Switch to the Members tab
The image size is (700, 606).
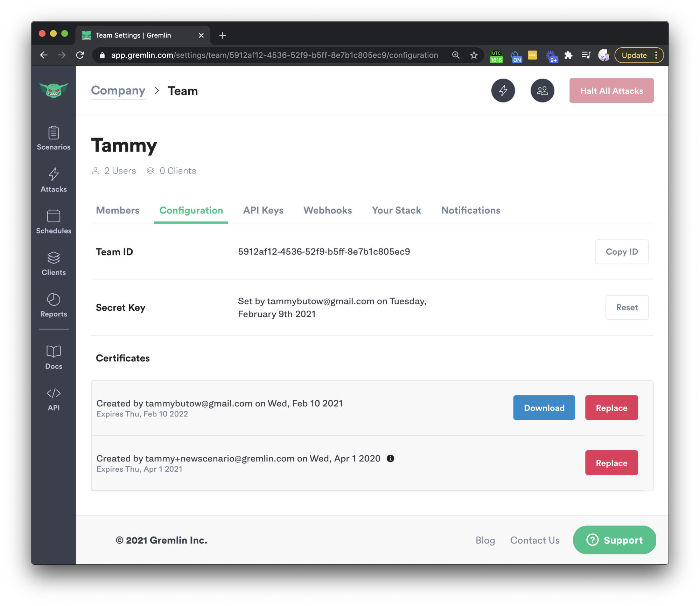tap(118, 210)
